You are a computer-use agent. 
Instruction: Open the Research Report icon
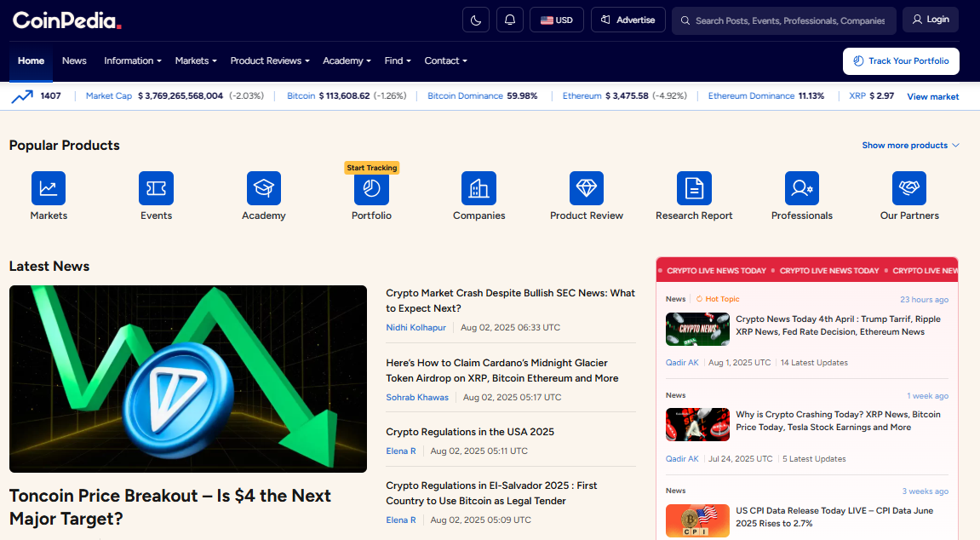[x=694, y=188]
